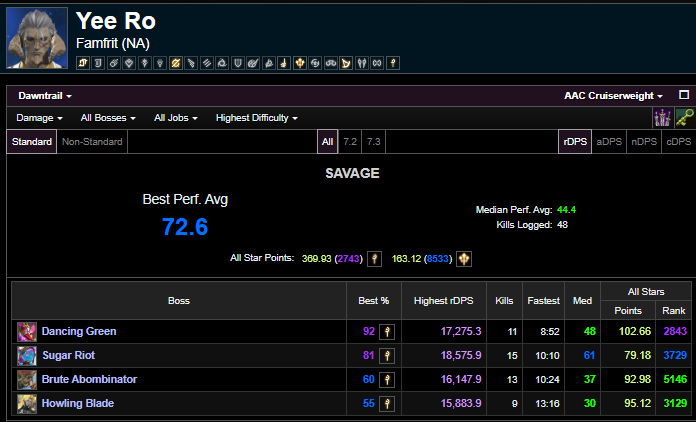
Task: Select the Scholar job icon
Action: coord(331,63)
